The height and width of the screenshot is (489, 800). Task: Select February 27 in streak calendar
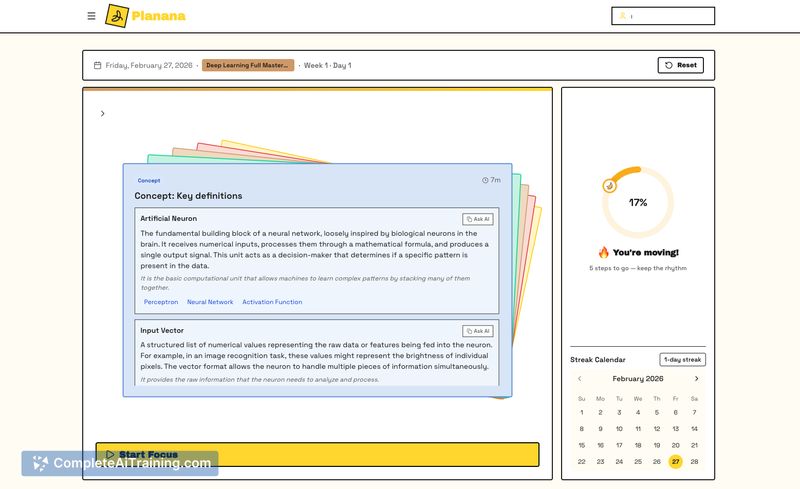coord(676,462)
